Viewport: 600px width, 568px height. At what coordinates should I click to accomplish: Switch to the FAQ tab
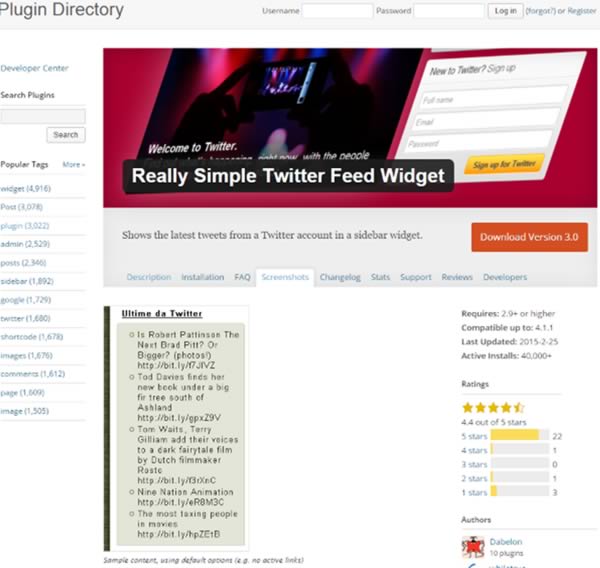[242, 277]
